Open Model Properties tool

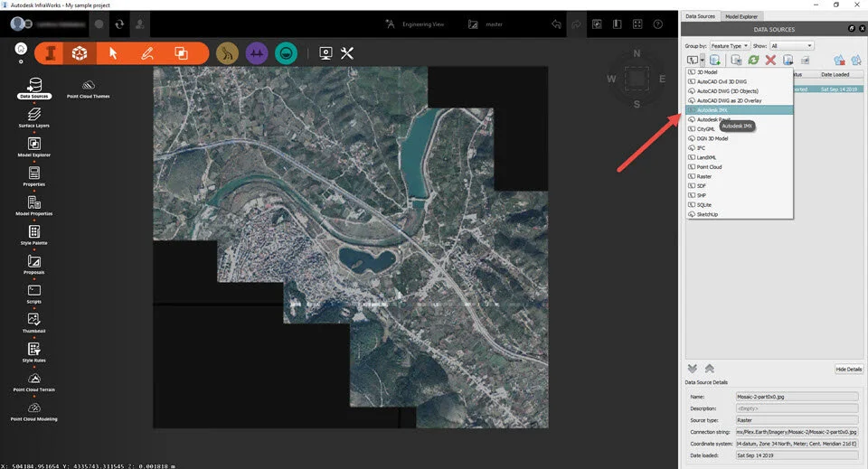tap(33, 205)
